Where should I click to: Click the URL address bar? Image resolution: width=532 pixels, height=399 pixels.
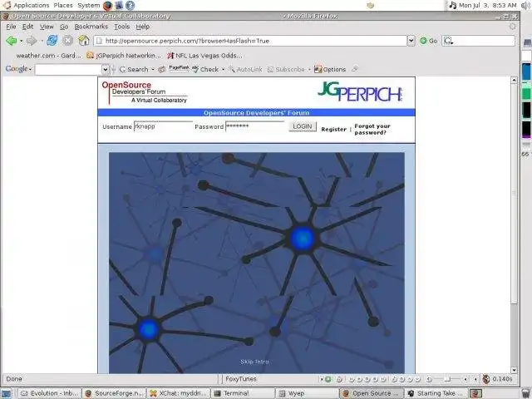coord(250,41)
